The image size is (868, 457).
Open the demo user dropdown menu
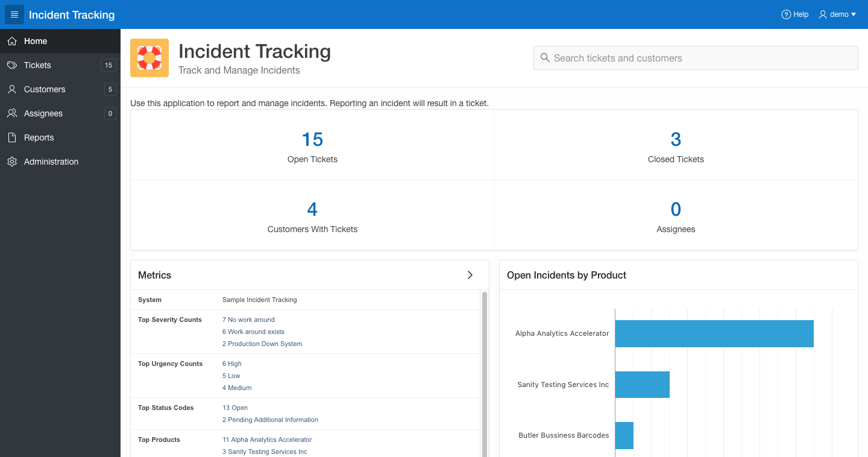tap(837, 14)
